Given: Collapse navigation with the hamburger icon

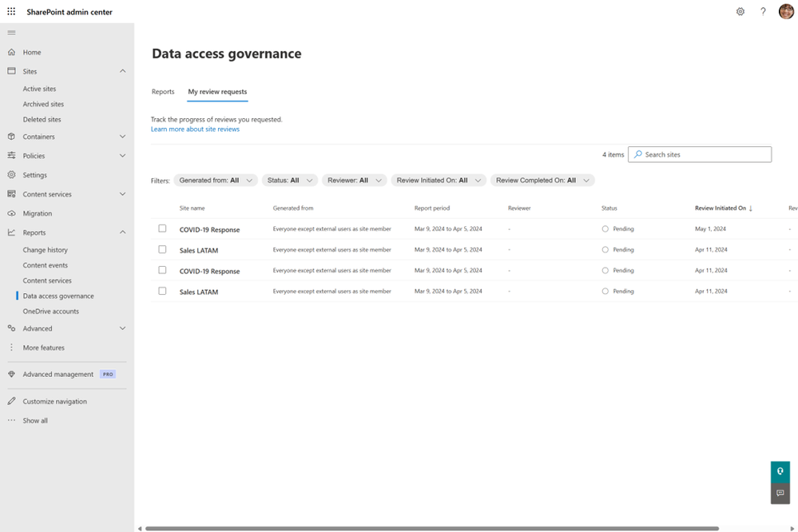Looking at the screenshot, I should pos(11,33).
